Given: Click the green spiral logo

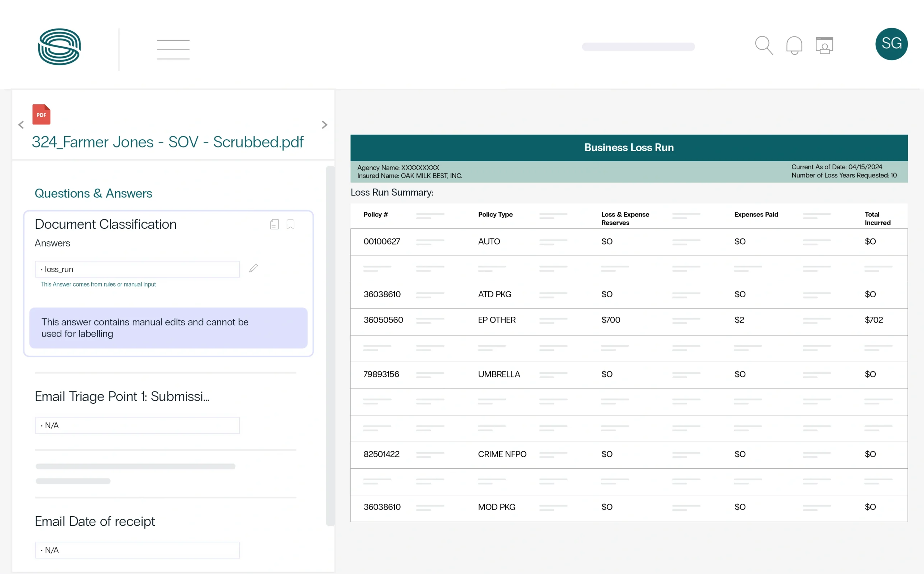Looking at the screenshot, I should (x=60, y=47).
